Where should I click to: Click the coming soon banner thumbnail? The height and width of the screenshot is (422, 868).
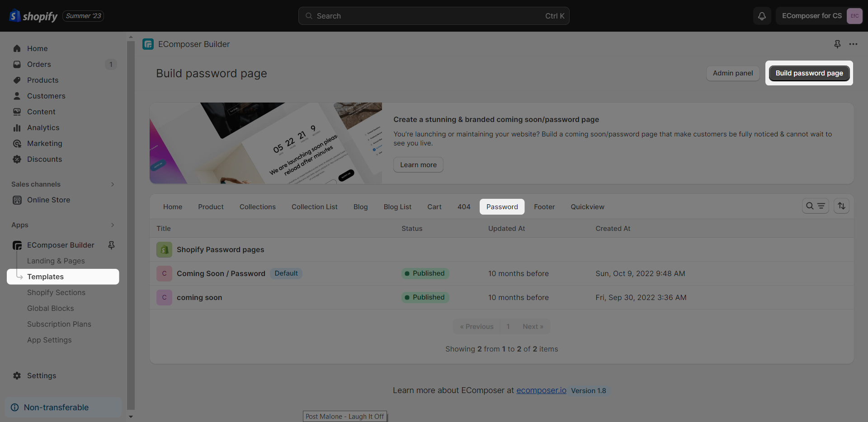[x=266, y=143]
